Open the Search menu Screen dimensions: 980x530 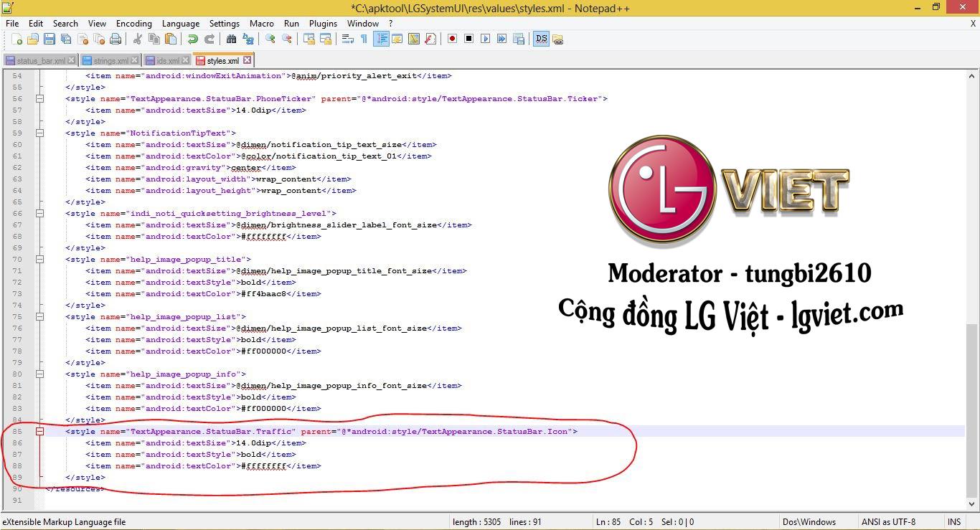coord(65,23)
